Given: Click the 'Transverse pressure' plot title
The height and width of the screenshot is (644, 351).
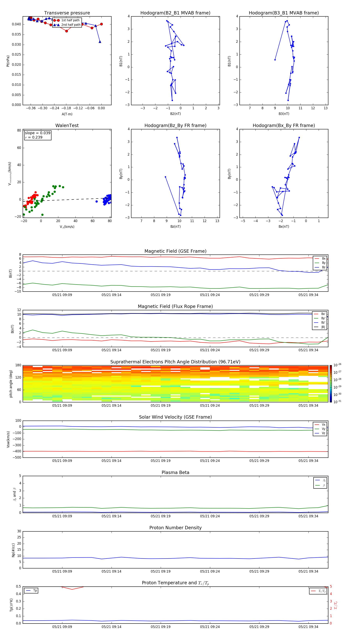Looking at the screenshot, I should click(x=67, y=13).
